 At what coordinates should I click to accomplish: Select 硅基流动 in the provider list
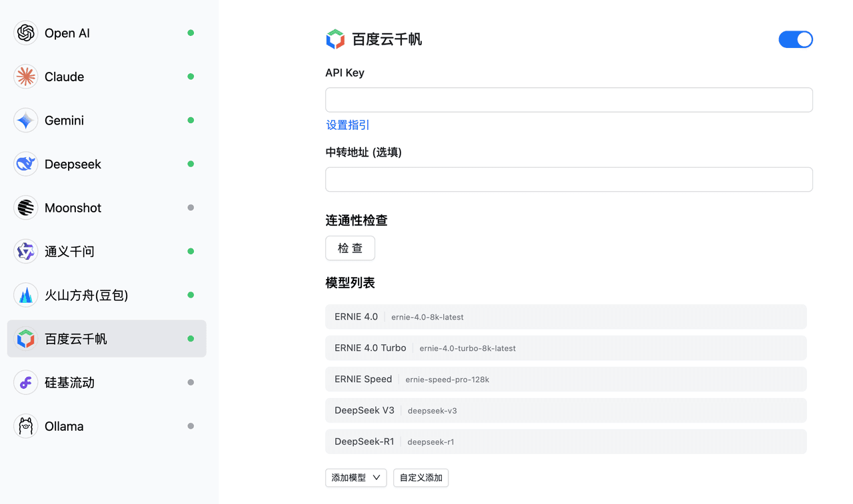[x=107, y=383]
